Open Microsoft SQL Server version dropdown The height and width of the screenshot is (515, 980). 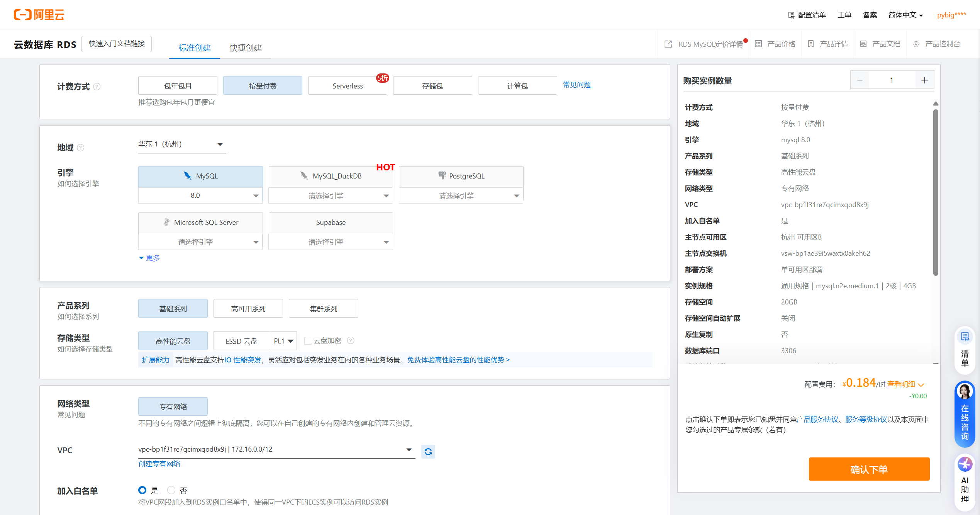point(200,242)
